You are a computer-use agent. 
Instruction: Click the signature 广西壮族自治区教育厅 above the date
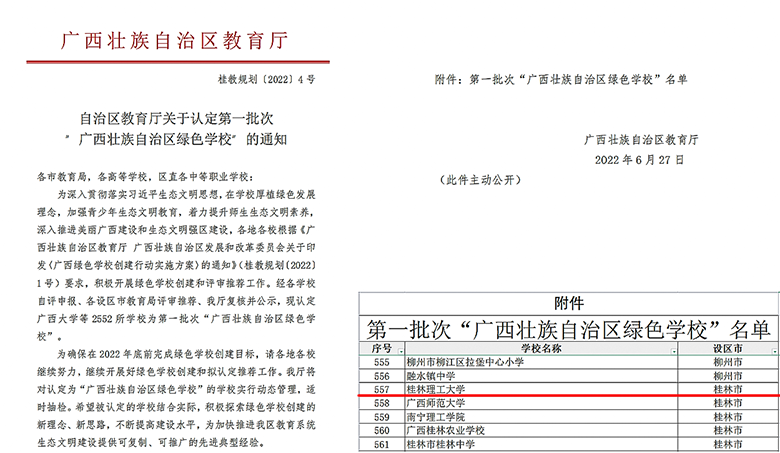(x=641, y=140)
